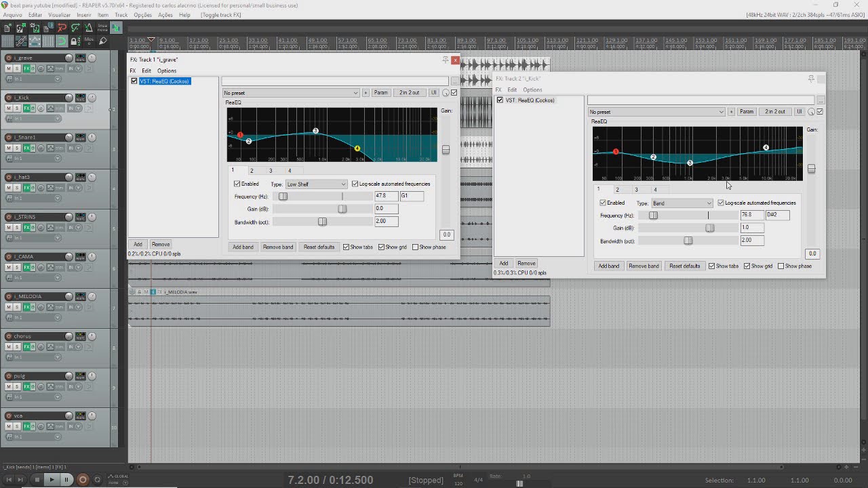Select band tab 3 in Track 1 ReaEQ
This screenshot has height=488, width=868.
point(271,171)
